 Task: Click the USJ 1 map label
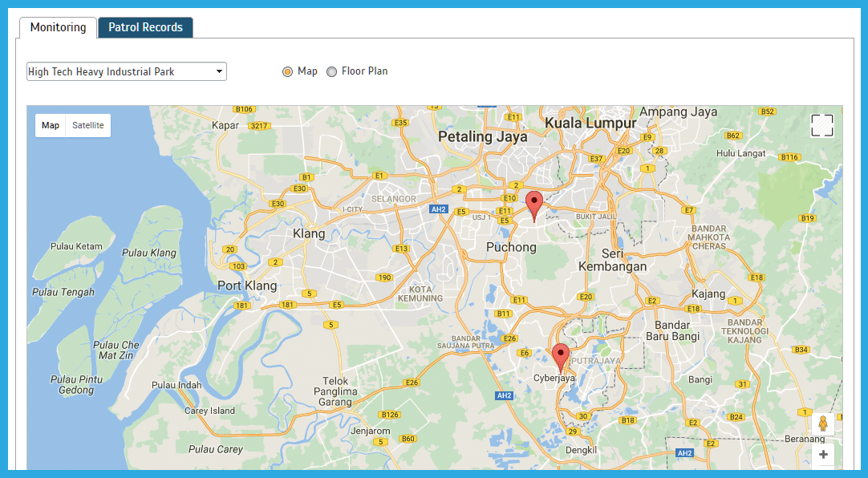click(481, 217)
